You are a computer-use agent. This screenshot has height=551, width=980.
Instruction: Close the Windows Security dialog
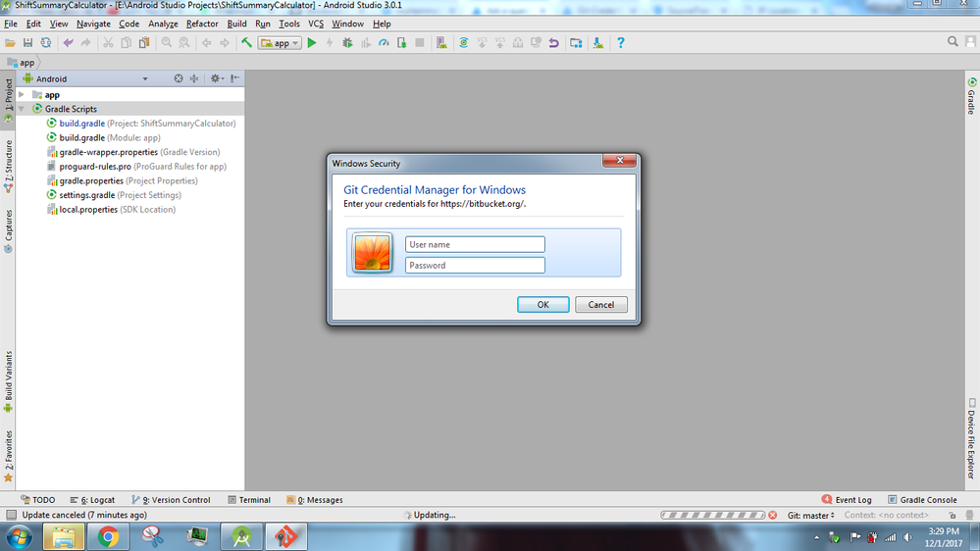point(619,161)
